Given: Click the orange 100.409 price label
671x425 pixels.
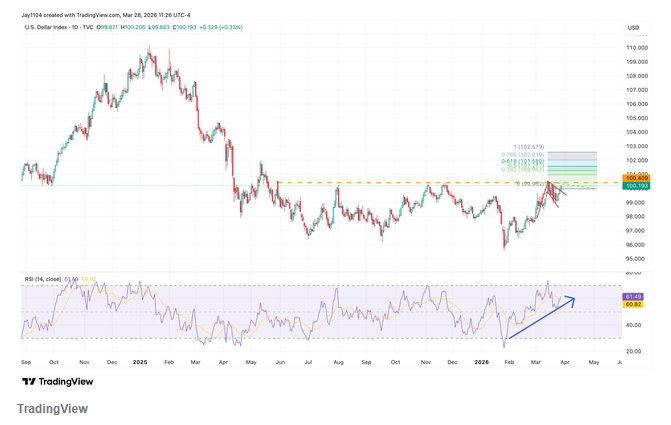Looking at the screenshot, I should click(637, 178).
